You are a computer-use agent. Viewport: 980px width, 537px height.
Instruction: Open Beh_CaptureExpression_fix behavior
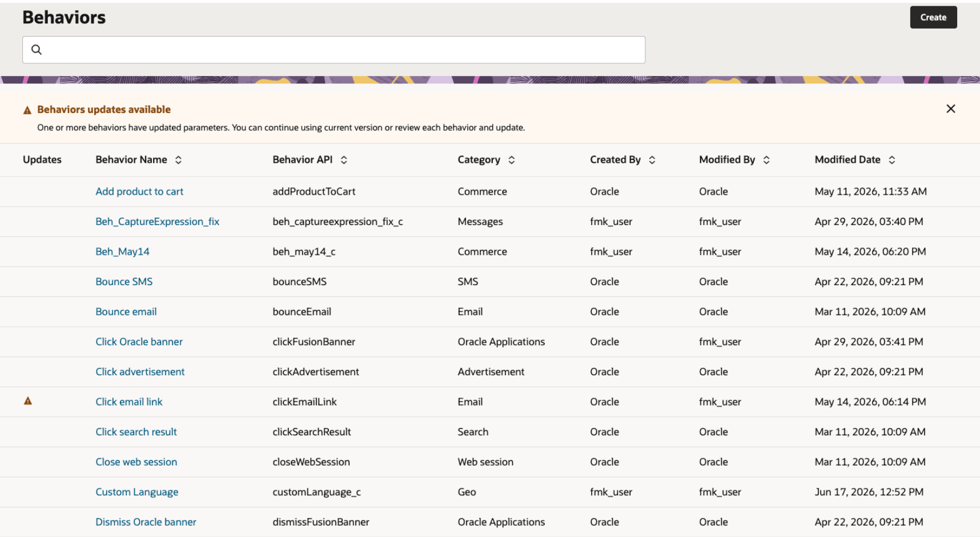(158, 222)
